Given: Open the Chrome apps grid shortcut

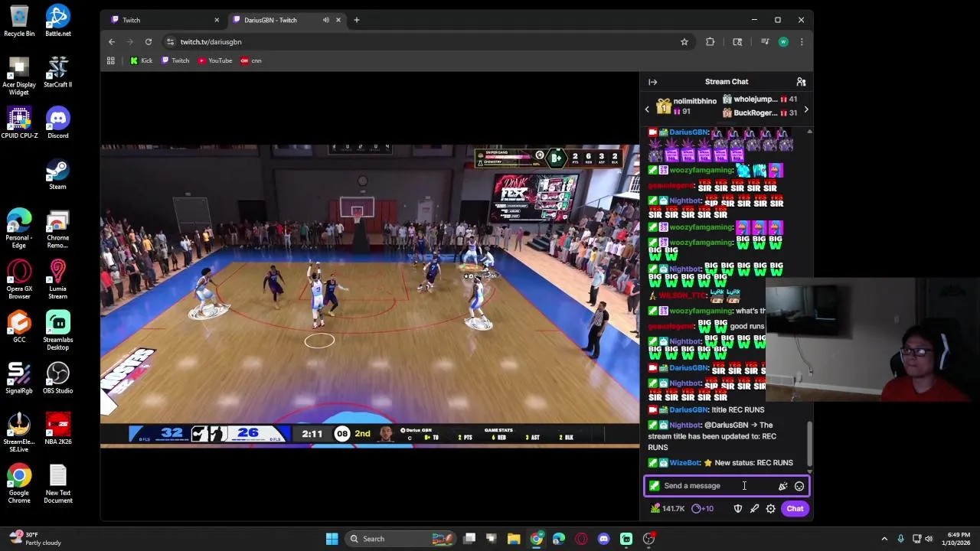Looking at the screenshot, I should point(111,60).
